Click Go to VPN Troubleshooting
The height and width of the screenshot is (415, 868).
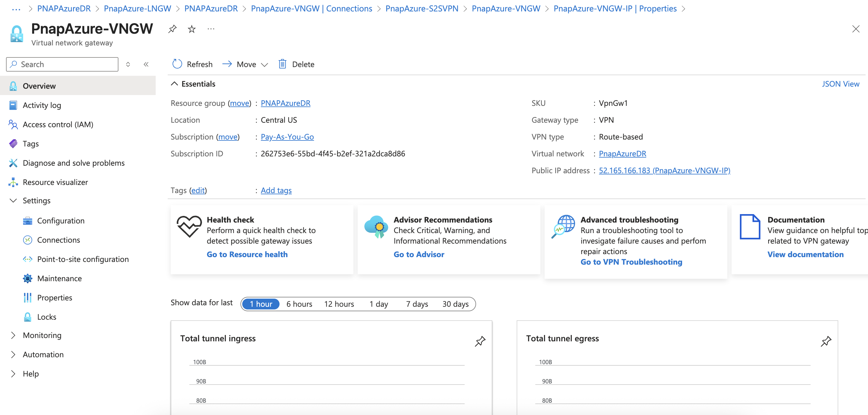[631, 262]
